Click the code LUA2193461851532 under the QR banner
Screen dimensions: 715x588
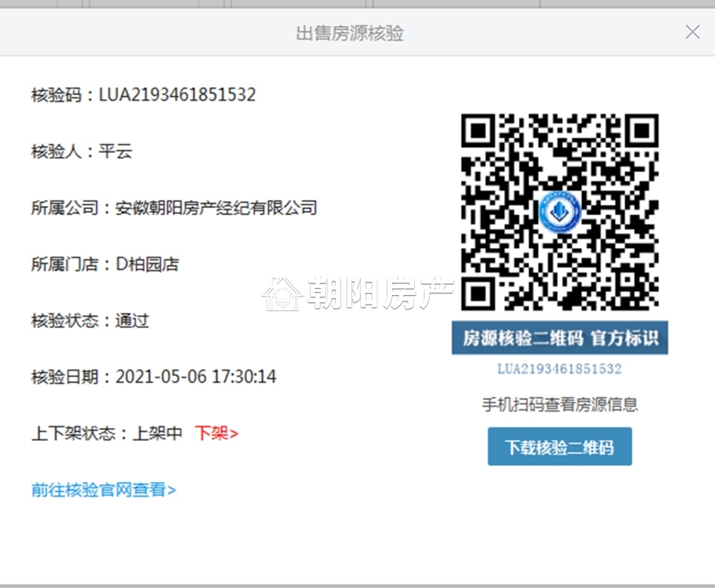point(560,369)
